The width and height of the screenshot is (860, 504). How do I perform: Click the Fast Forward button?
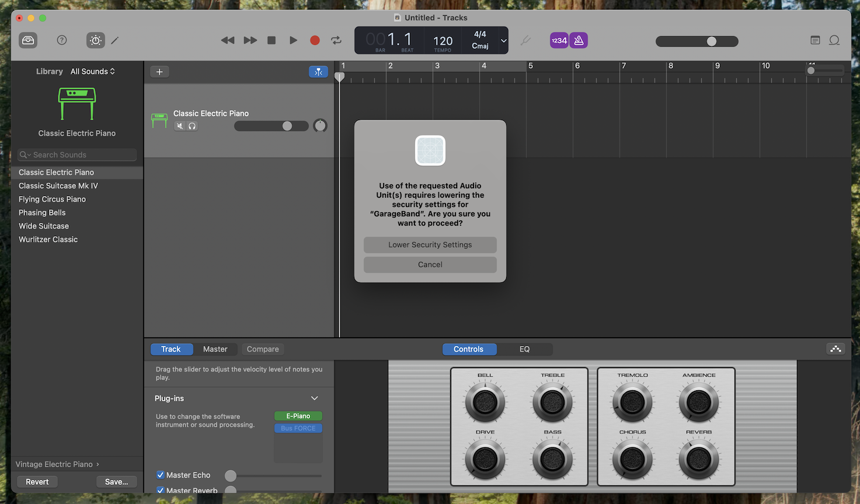tap(250, 40)
